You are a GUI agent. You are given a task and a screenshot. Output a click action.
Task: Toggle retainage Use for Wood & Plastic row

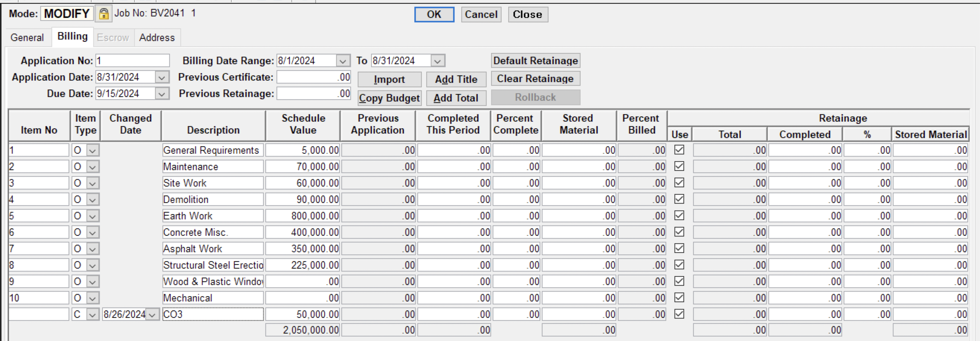point(679,281)
